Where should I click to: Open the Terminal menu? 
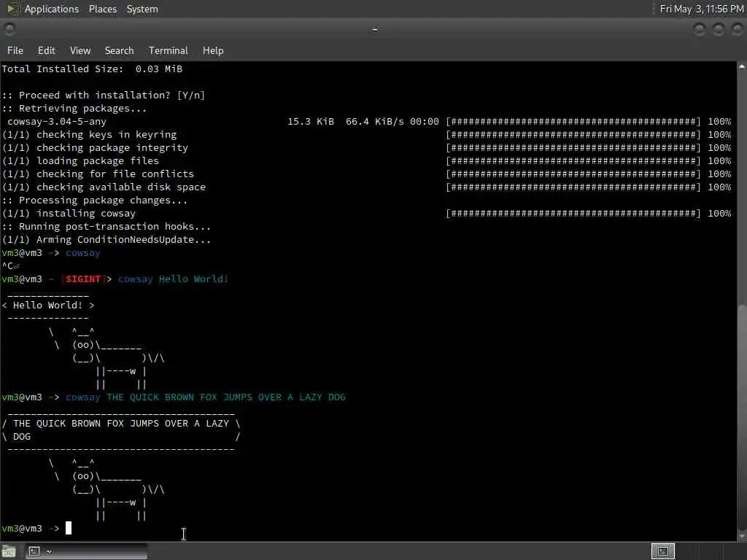169,50
